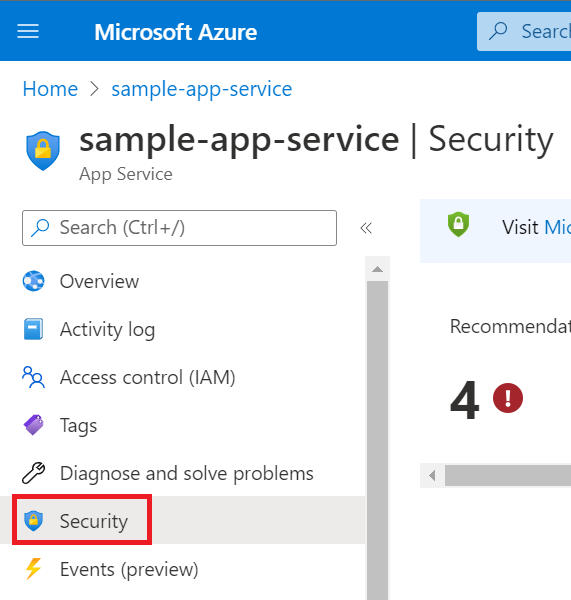571x600 pixels.
Task: Click the horizontal scrollbar left arrow
Action: pos(432,476)
